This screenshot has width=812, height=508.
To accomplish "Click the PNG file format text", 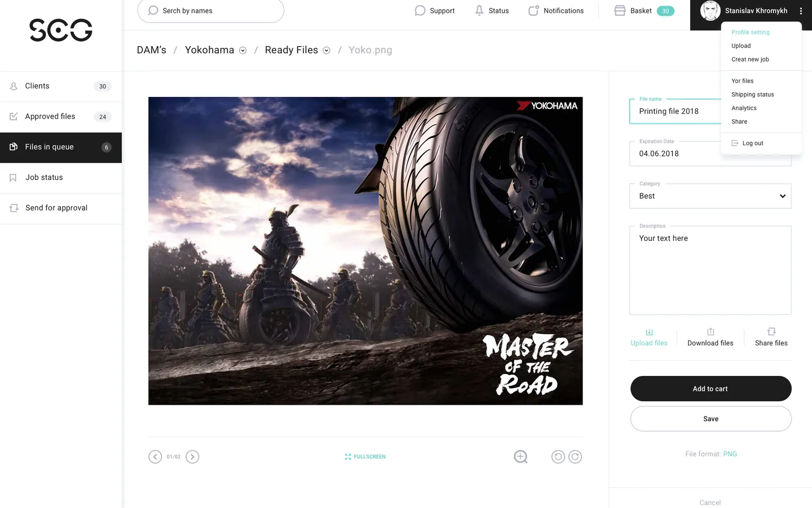I will pyautogui.click(x=730, y=454).
